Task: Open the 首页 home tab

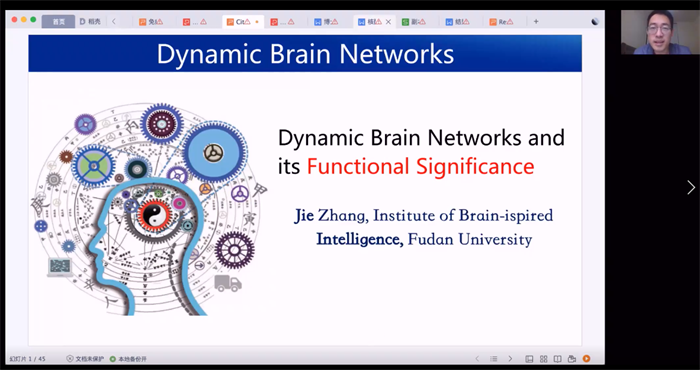Action: pos(58,21)
